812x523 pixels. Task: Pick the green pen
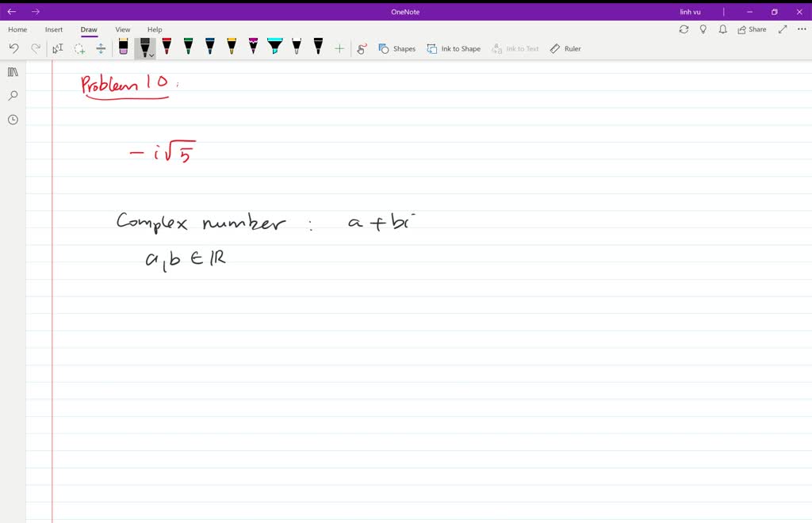[188, 46]
